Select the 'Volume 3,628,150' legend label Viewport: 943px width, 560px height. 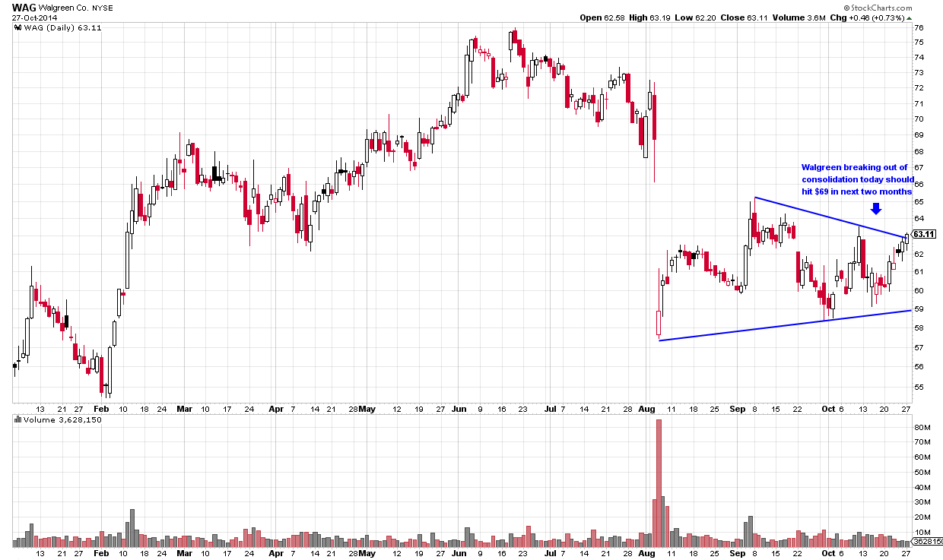62,419
